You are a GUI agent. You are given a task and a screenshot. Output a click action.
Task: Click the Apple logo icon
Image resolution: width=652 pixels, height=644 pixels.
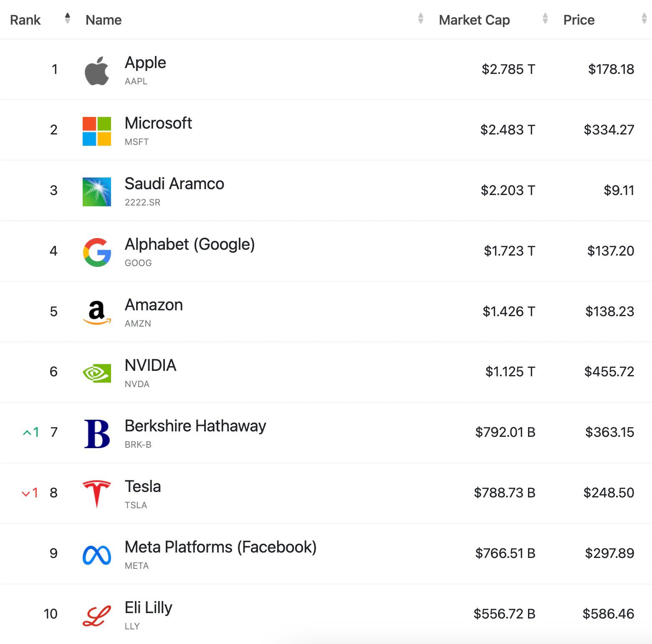tap(97, 71)
